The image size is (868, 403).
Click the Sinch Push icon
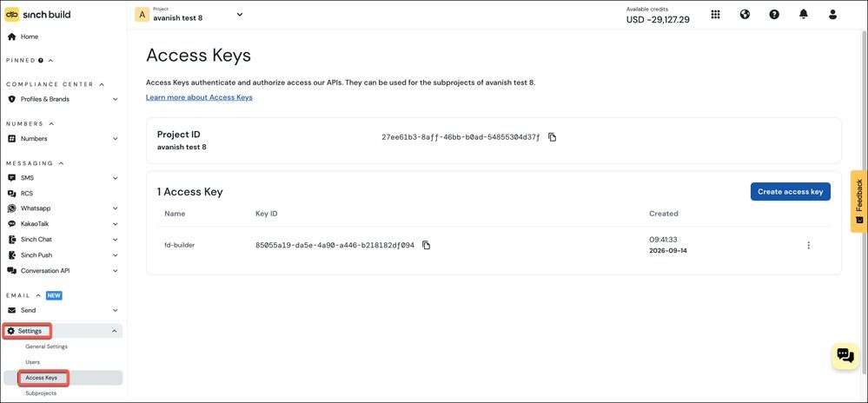[x=11, y=255]
